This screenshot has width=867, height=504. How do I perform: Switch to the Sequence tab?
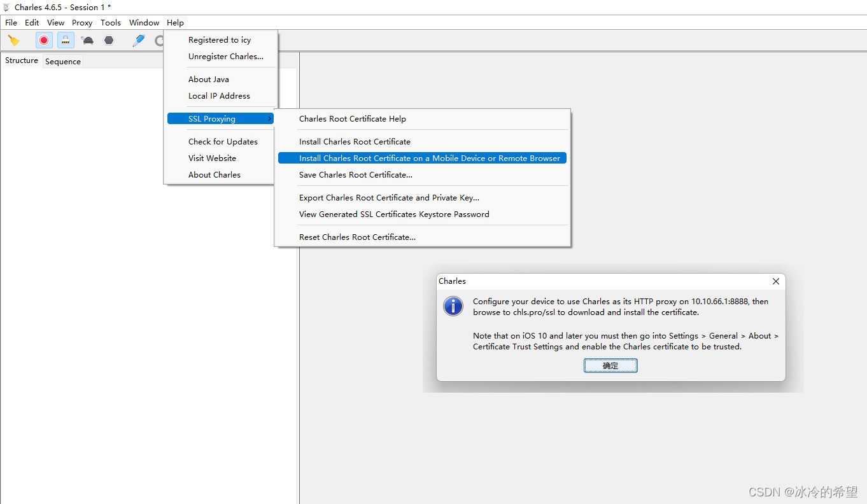point(63,61)
